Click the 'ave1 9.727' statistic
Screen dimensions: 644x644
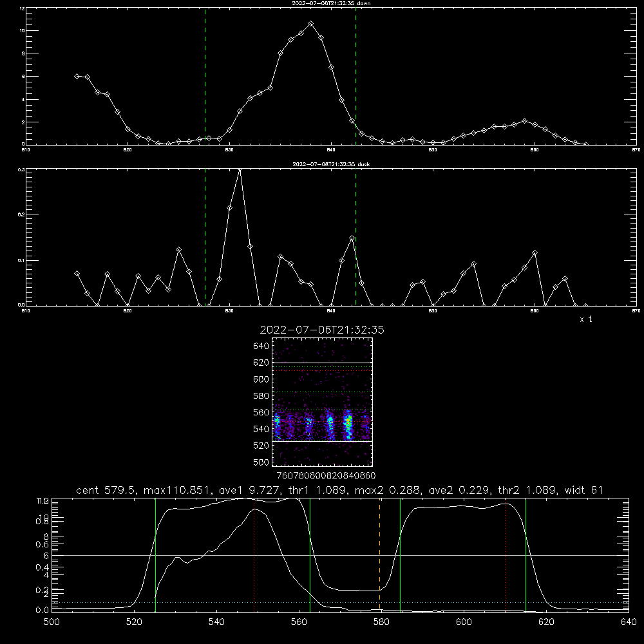pos(250,490)
